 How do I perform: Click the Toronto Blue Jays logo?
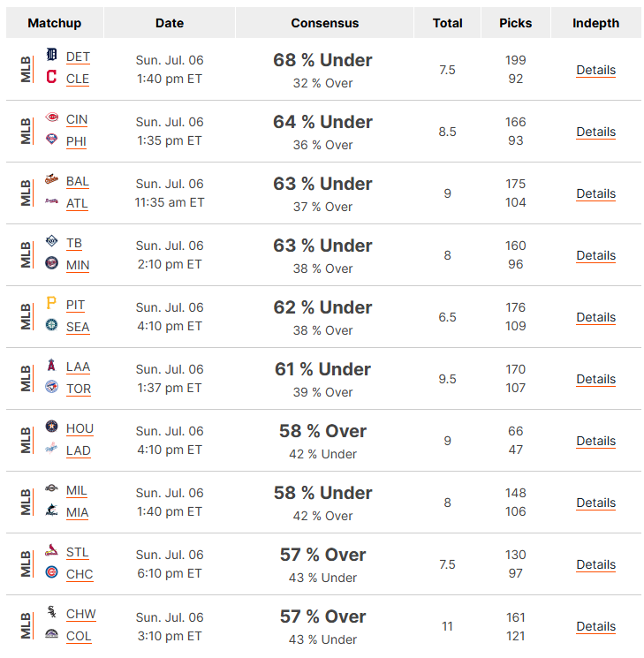click(x=51, y=387)
